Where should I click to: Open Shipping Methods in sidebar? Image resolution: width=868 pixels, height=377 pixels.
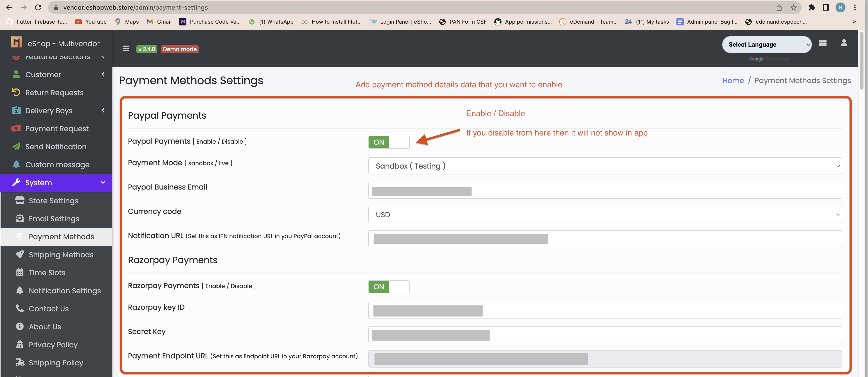coord(61,255)
